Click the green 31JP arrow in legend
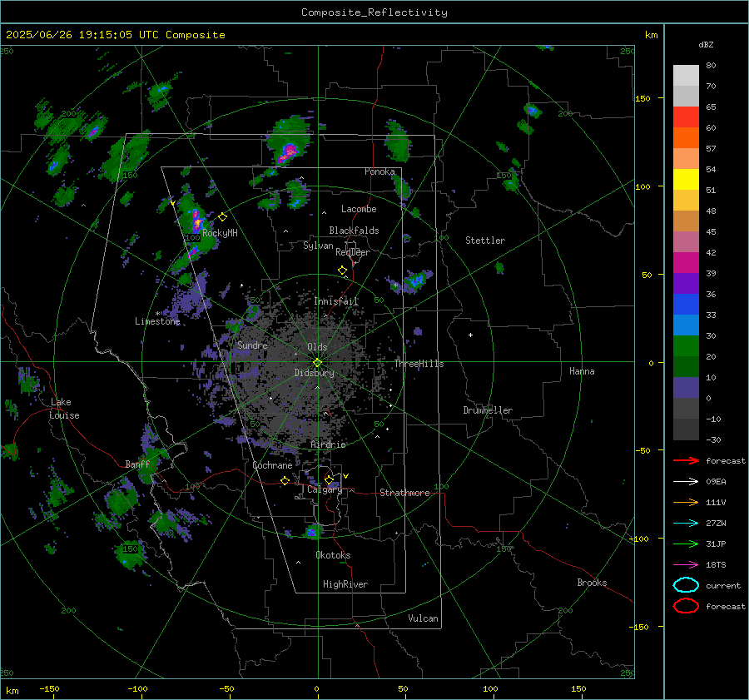 tap(686, 544)
